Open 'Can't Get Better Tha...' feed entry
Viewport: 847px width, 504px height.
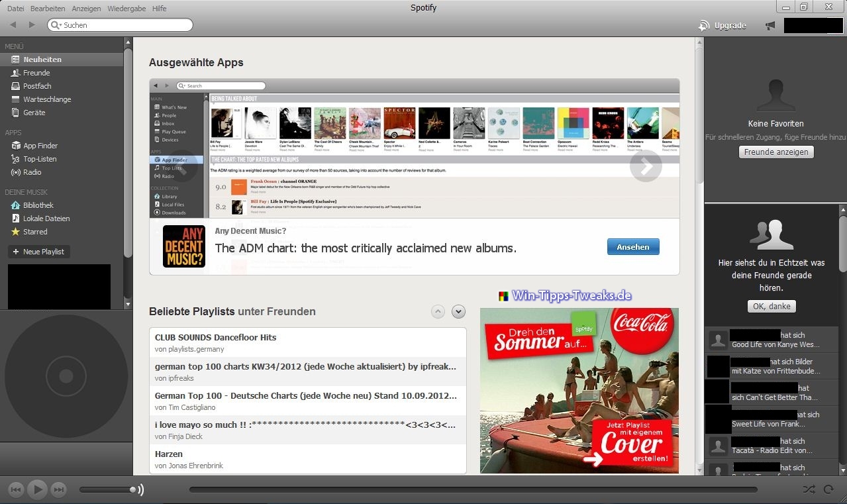click(x=772, y=393)
